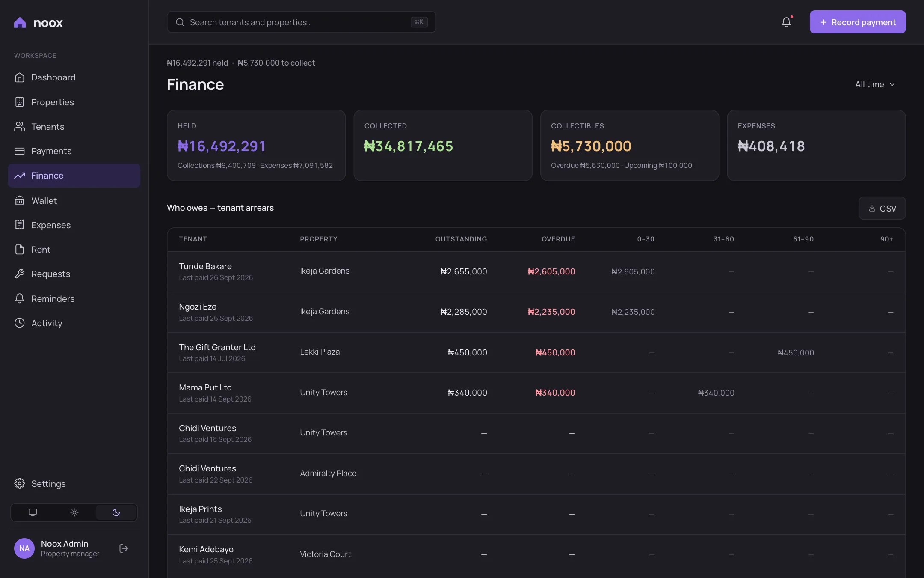Screen dimensions: 924x578
Task: Click the Activity clock icon
Action: coord(20,323)
